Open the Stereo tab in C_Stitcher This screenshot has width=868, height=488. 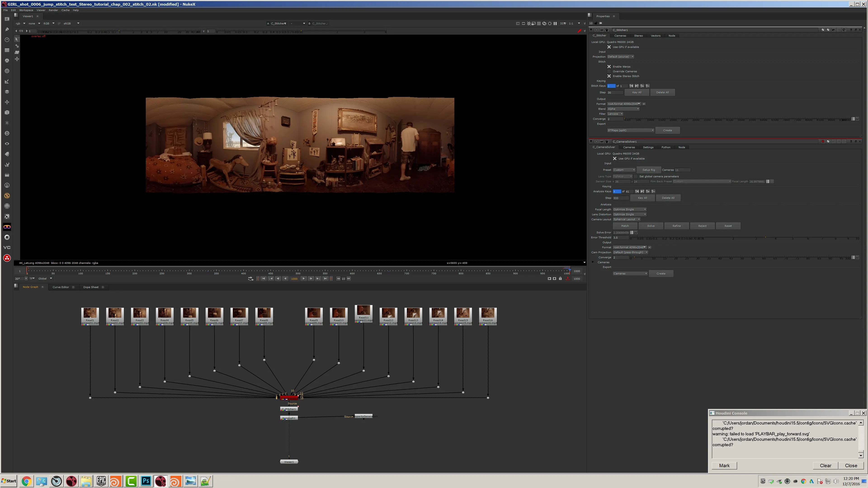point(638,36)
